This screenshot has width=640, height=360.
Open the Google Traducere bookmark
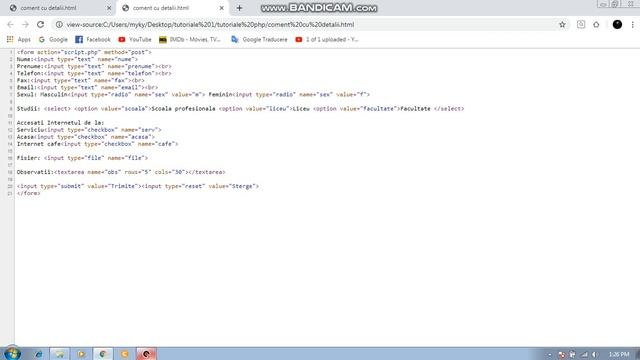pyautogui.click(x=259, y=40)
